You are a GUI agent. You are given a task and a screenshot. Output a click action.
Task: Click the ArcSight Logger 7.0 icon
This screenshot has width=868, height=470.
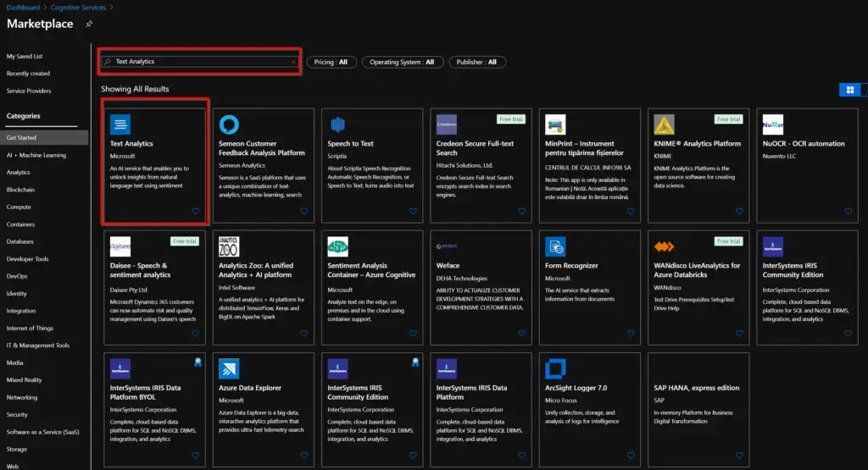point(555,369)
